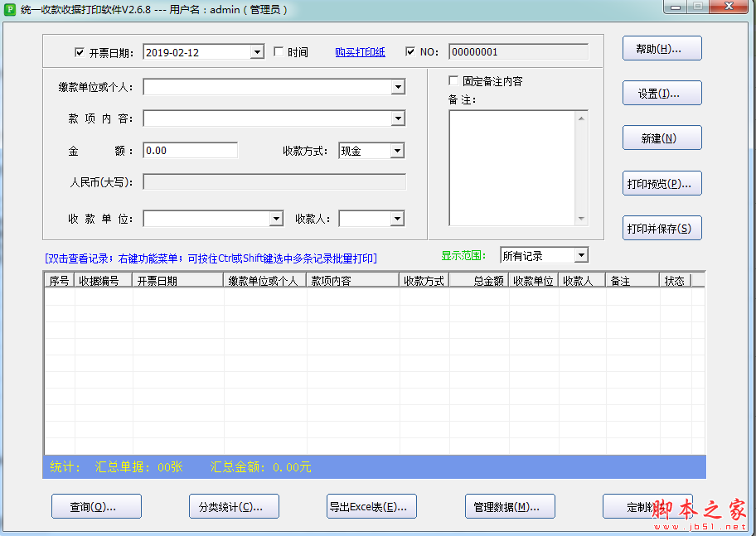756x536 pixels.
Task: Click 导出Excel表(E) button
Action: point(371,506)
